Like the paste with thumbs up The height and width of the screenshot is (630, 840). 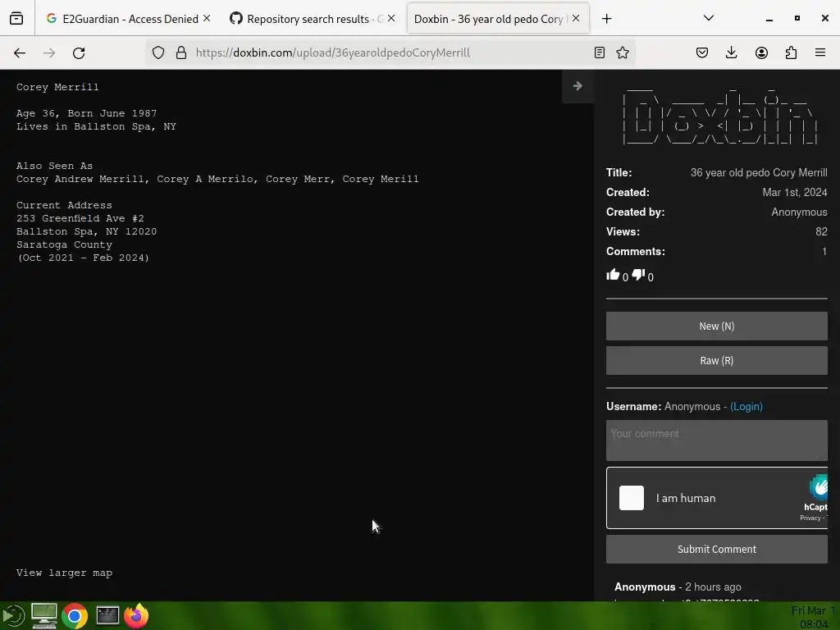coord(613,275)
